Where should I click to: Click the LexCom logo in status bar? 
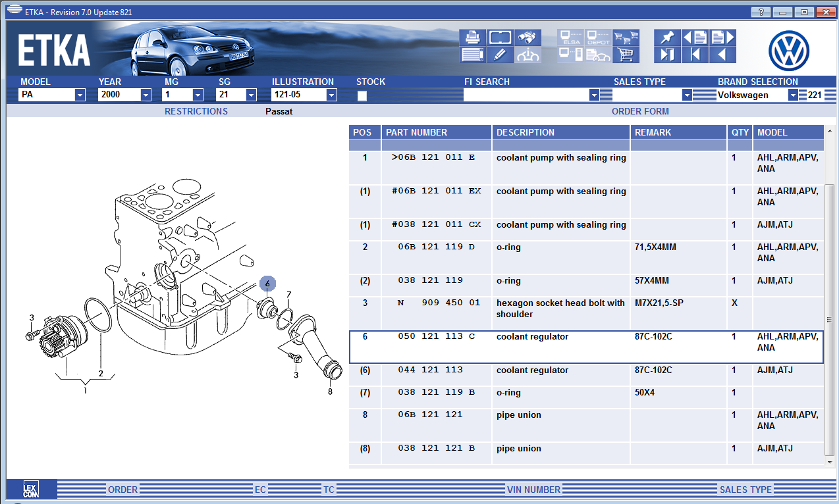[31, 490]
